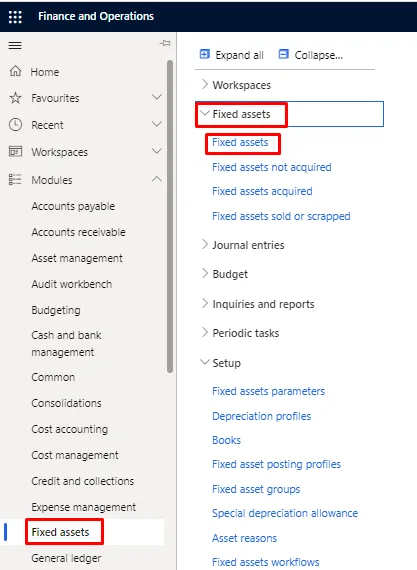Click the Home house icon

[x=15, y=71]
